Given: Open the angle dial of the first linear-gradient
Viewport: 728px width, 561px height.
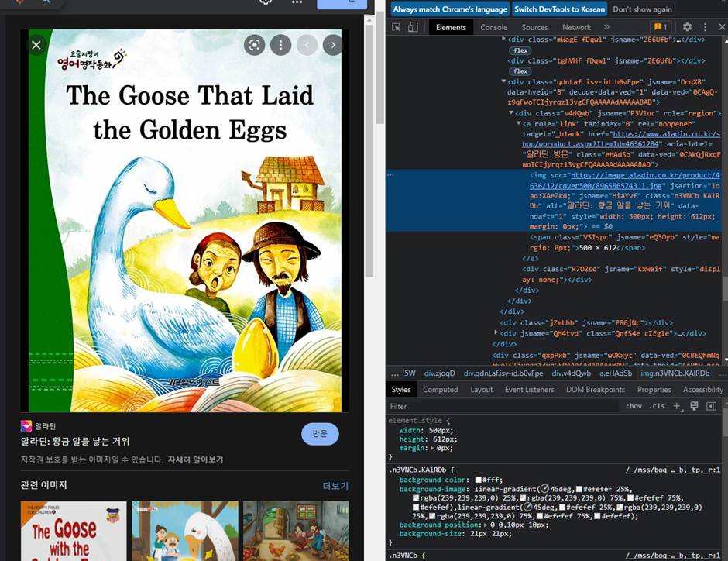Looking at the screenshot, I should (x=545, y=489).
